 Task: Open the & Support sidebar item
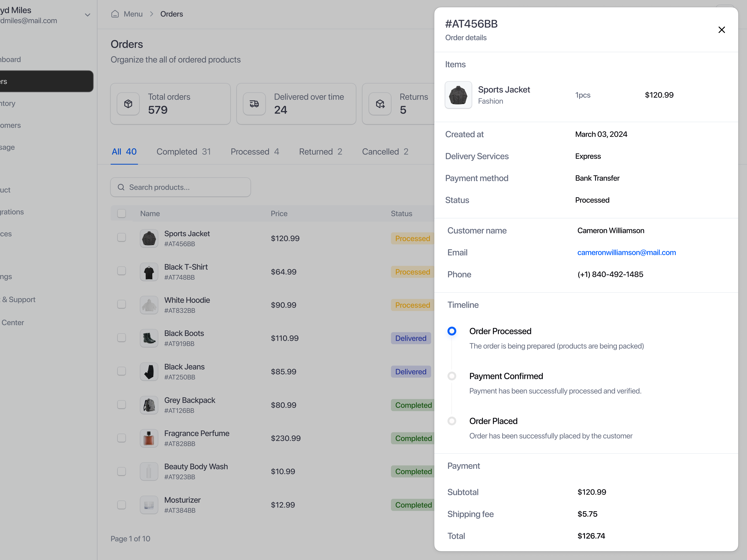coord(18,299)
